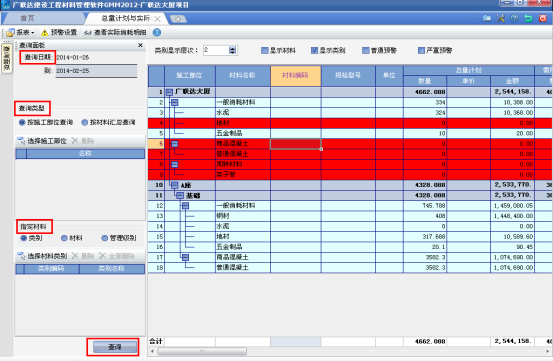
Task: Click the 查询 button
Action: click(x=115, y=347)
